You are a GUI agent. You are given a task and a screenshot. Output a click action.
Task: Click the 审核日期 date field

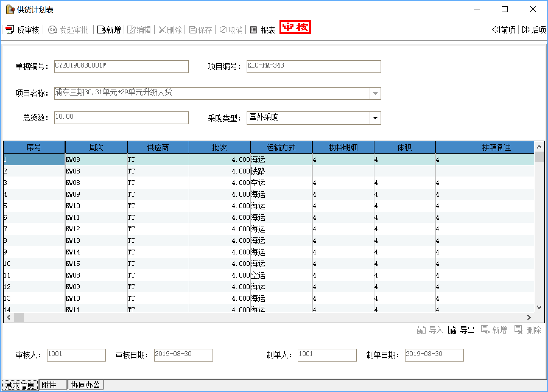click(x=183, y=355)
